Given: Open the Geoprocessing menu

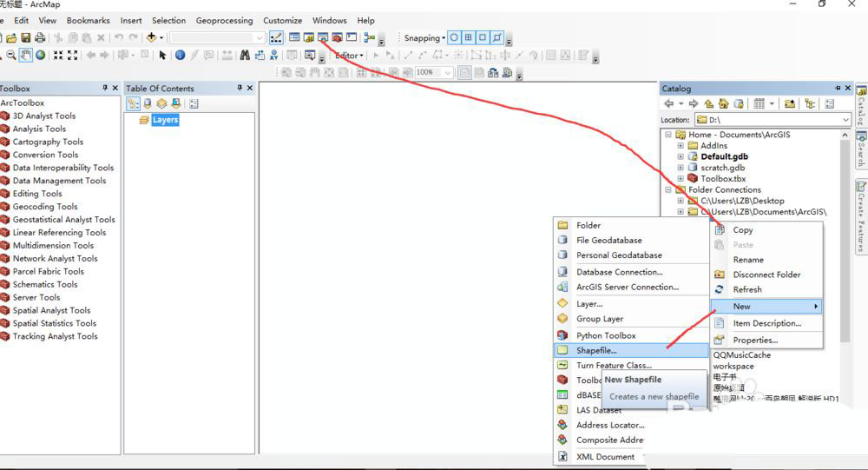Looking at the screenshot, I should click(224, 21).
